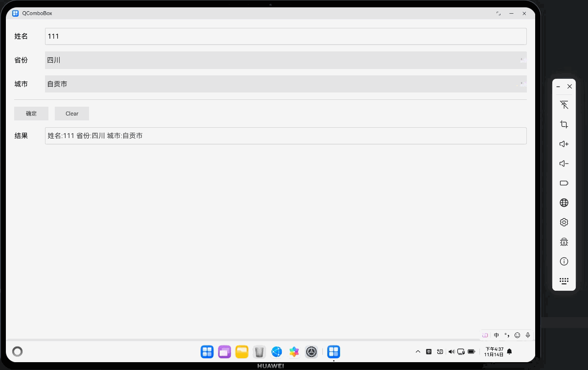Screen dimensions: 588x370
Task: Click the keyboard icon in side toolbar
Action: pos(564,281)
